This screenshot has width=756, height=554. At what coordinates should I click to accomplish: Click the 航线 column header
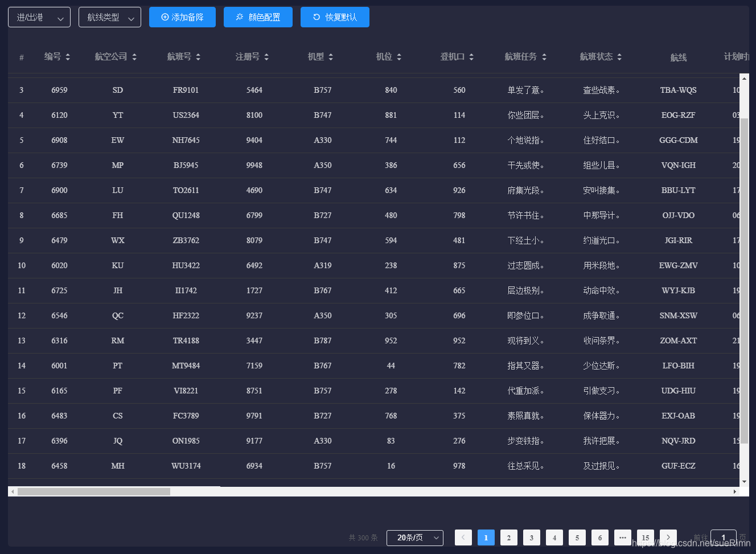(679, 58)
